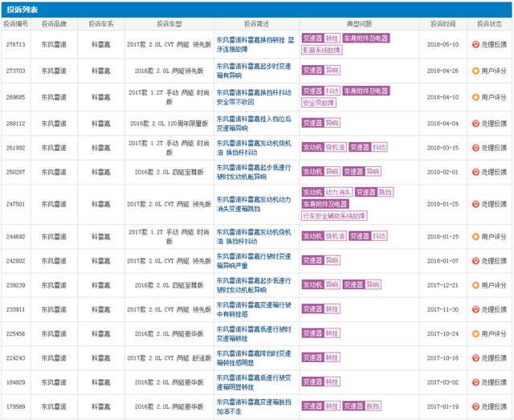
Task: Click the 车身附件及电器 tag in row 269685
Action: [x=366, y=91]
